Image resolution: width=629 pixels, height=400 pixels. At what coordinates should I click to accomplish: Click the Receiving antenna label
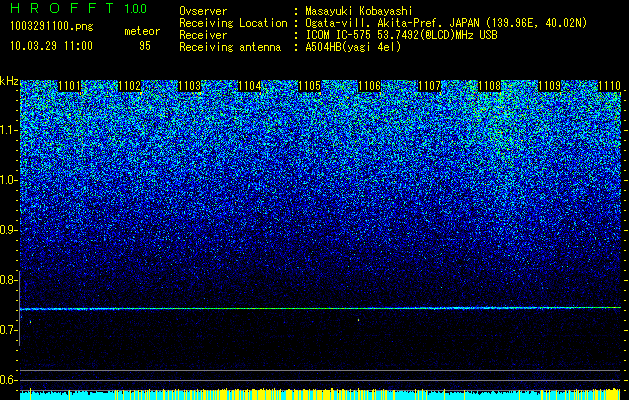[230, 47]
